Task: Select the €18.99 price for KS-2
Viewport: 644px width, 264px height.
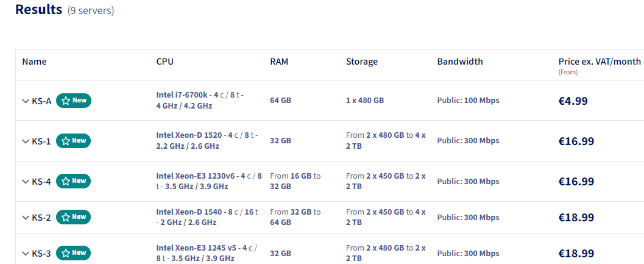Action: pos(576,218)
